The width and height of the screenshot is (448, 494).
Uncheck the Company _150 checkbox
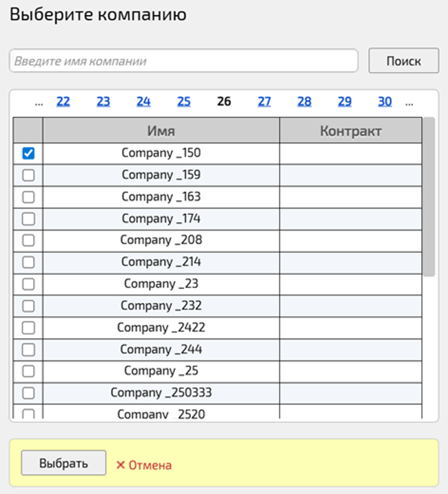coord(28,153)
